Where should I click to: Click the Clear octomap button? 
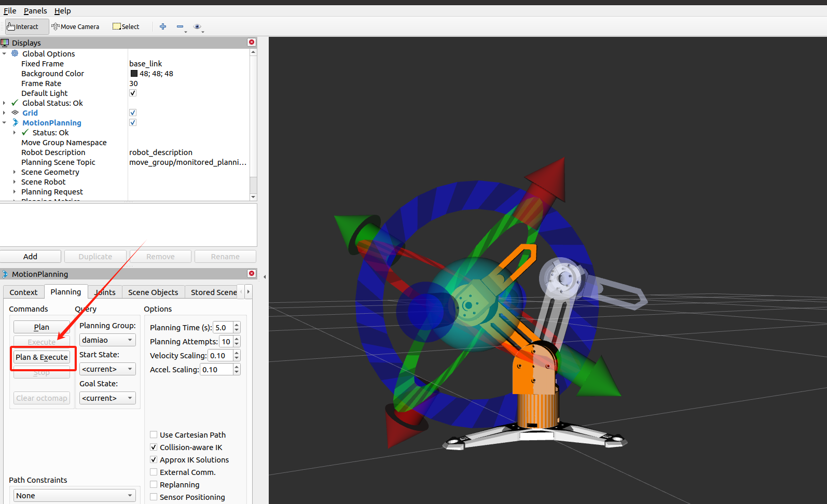42,398
